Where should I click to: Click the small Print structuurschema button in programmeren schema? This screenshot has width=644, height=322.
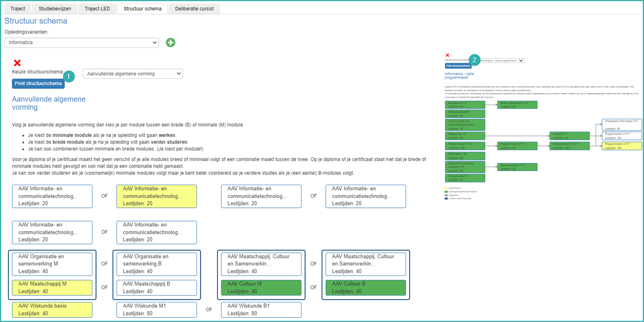tap(458, 66)
